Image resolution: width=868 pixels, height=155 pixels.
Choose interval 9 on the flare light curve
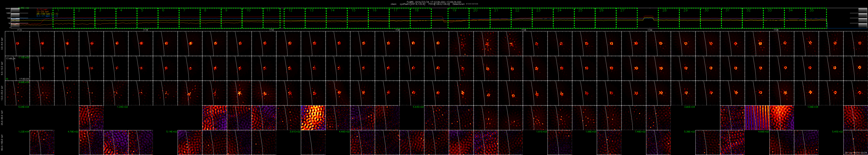pyautogui.click(x=231, y=18)
